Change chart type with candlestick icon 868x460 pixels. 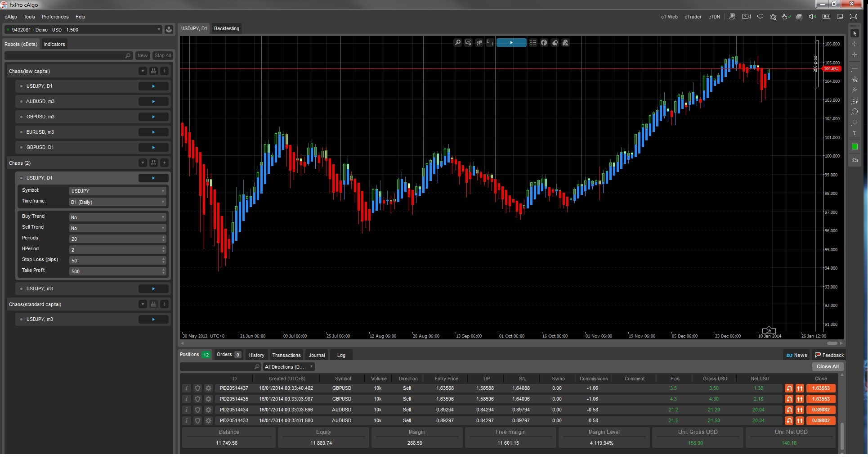click(x=479, y=43)
